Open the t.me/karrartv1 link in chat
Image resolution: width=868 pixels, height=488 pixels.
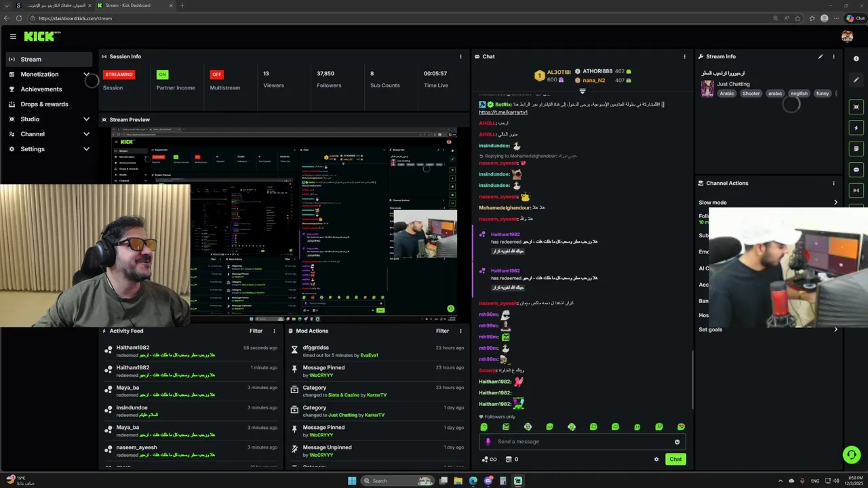click(502, 112)
